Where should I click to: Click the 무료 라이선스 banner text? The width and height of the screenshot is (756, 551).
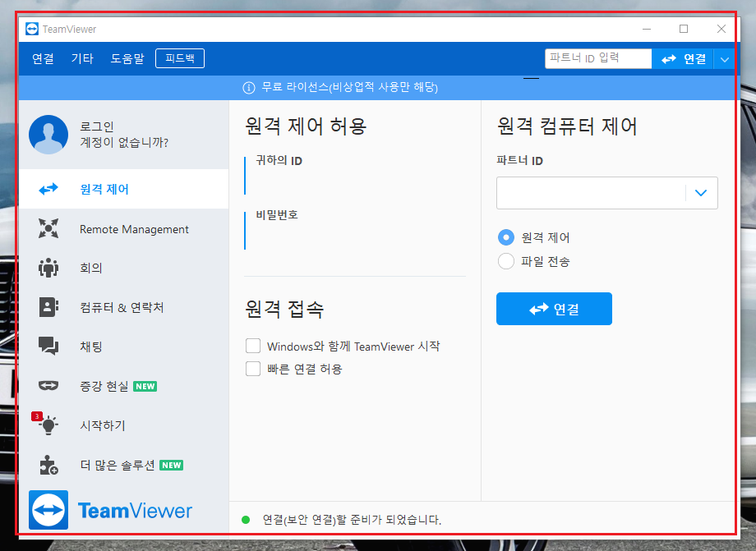(x=349, y=87)
